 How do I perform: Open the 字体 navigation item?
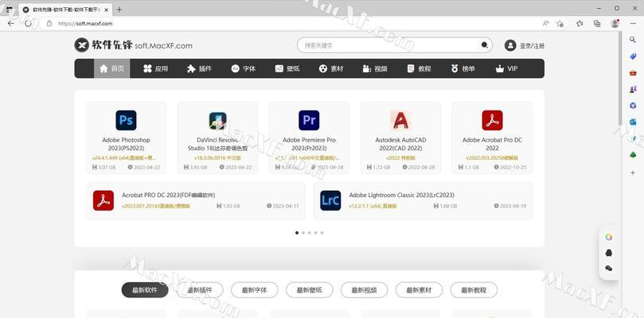tap(243, 68)
